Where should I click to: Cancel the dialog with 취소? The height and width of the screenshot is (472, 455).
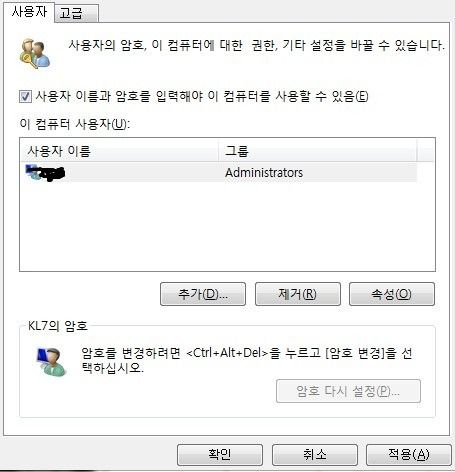315,455
